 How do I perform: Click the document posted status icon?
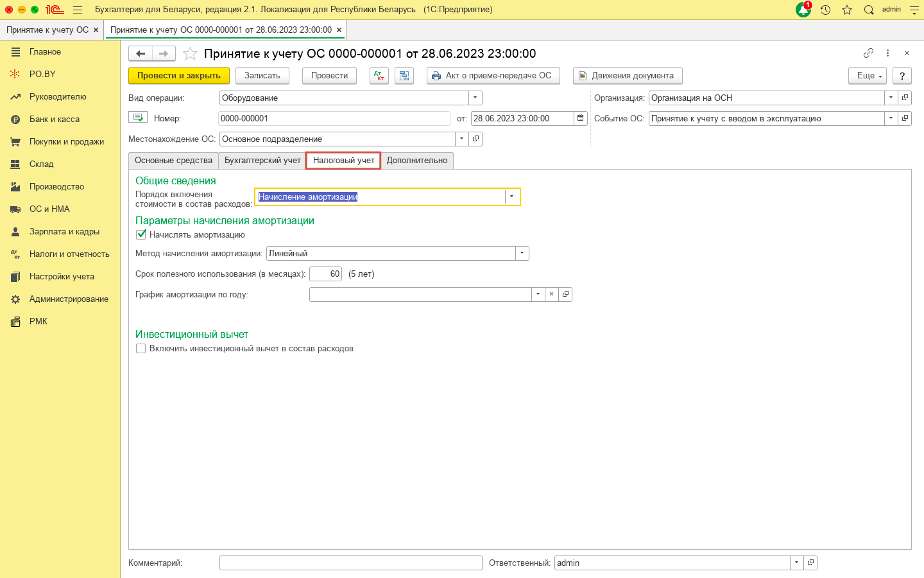pos(138,118)
